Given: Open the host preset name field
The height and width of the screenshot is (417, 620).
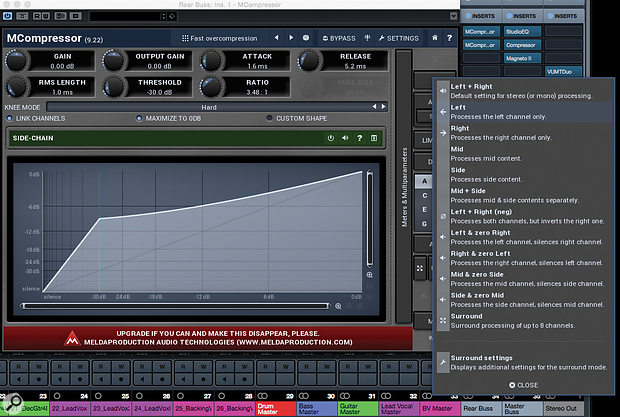Looking at the screenshot, I should coord(124,16).
